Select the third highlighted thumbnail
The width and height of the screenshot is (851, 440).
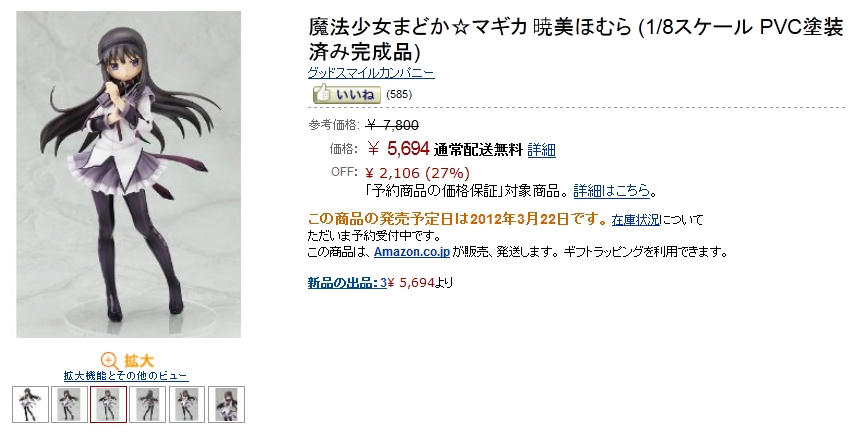click(109, 404)
